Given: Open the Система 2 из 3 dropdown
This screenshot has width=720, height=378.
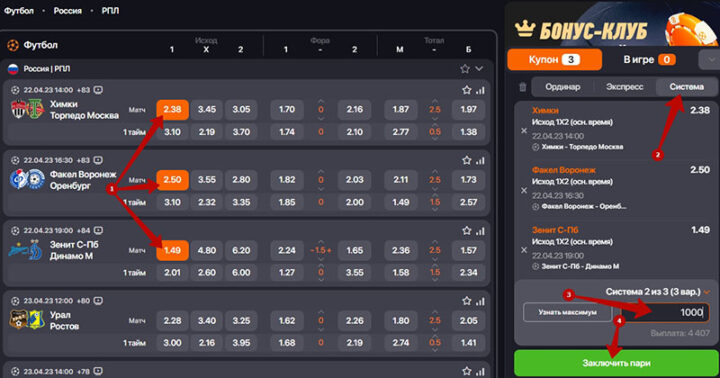Looking at the screenshot, I should click(658, 292).
